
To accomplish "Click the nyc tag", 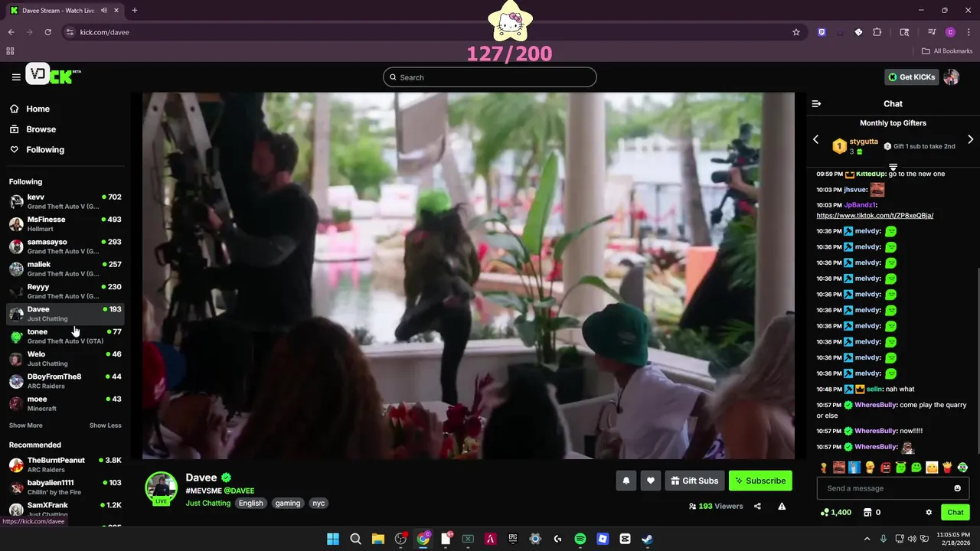I will 318,503.
